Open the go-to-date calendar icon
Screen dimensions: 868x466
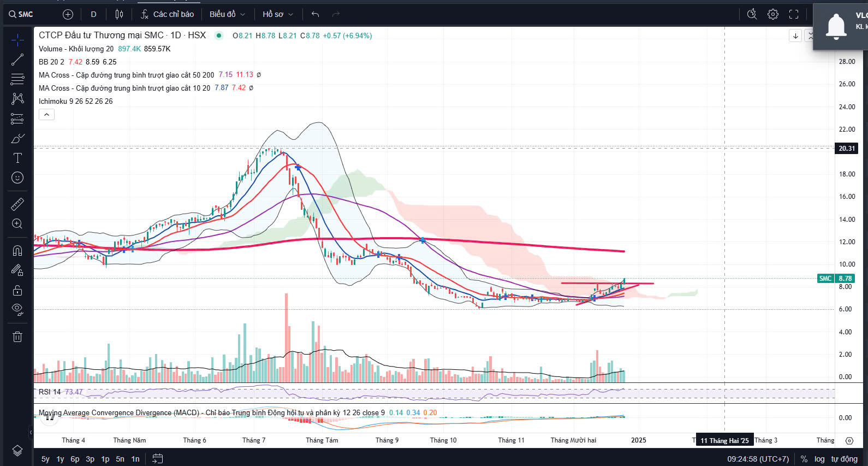pos(157,459)
